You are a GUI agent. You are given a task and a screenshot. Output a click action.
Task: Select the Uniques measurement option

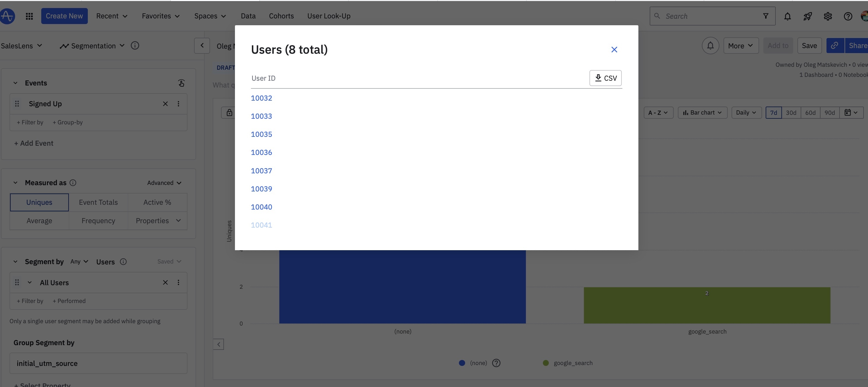click(39, 202)
